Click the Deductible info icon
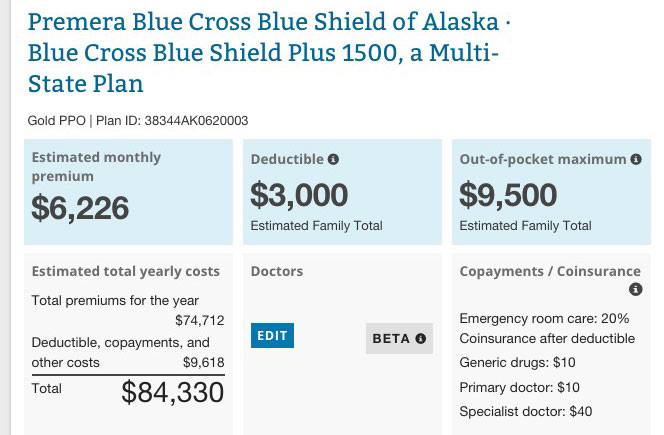 pyautogui.click(x=334, y=159)
